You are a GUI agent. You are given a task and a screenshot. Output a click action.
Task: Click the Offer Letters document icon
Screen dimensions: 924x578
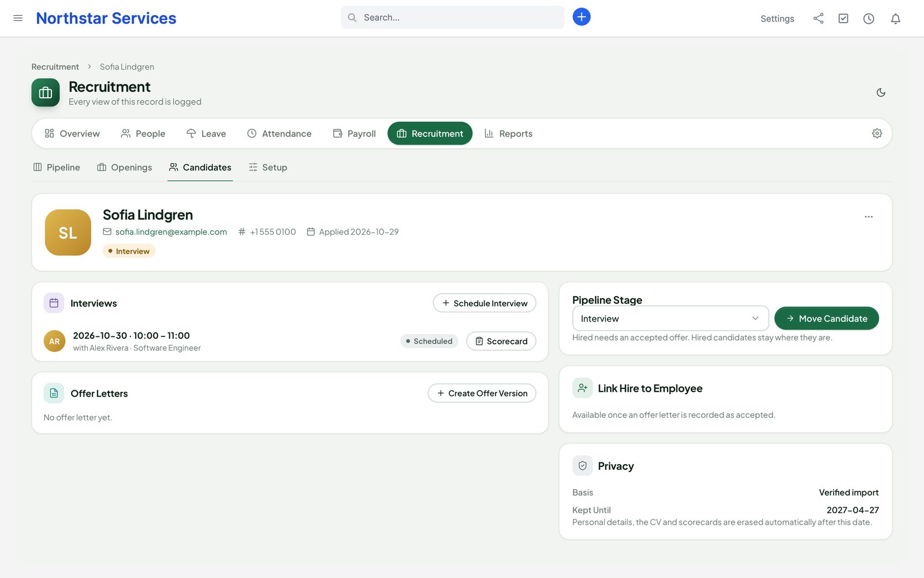click(54, 393)
